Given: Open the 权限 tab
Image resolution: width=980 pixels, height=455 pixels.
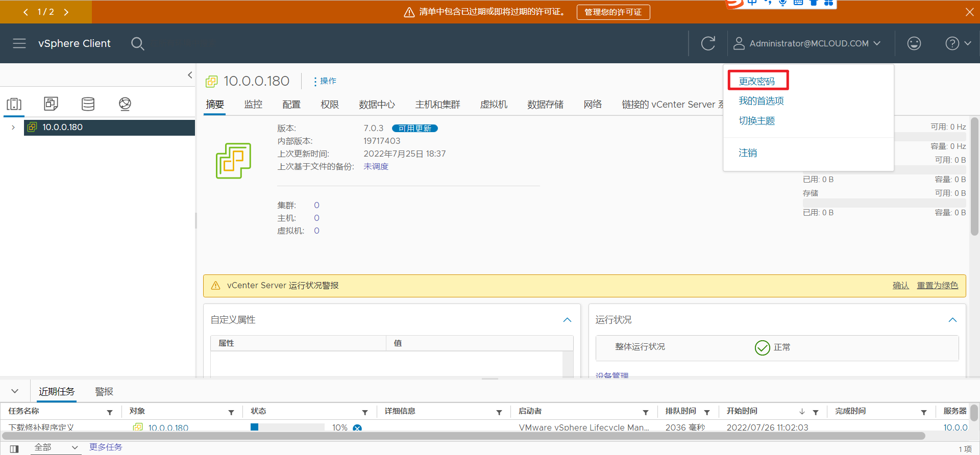Looking at the screenshot, I should coord(330,105).
